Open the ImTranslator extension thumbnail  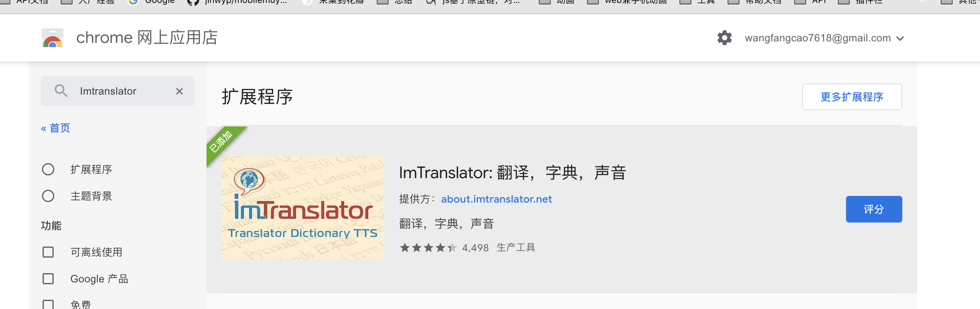coord(302,207)
